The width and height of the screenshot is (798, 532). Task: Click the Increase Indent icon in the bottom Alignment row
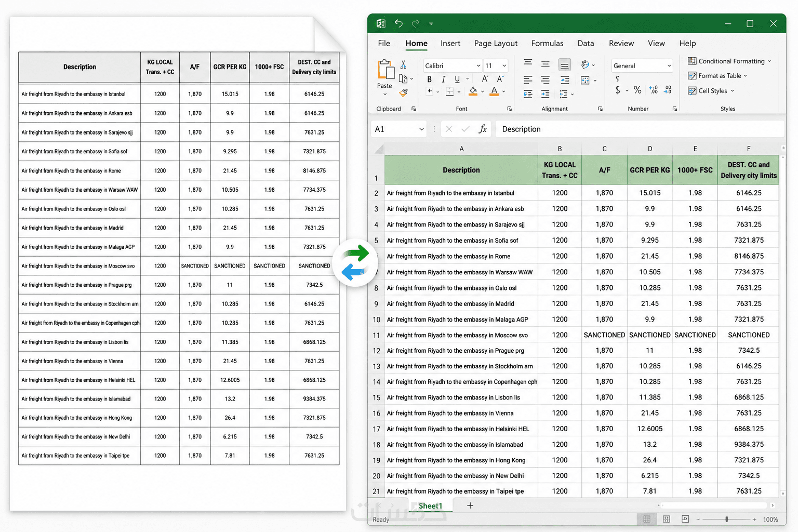click(546, 94)
